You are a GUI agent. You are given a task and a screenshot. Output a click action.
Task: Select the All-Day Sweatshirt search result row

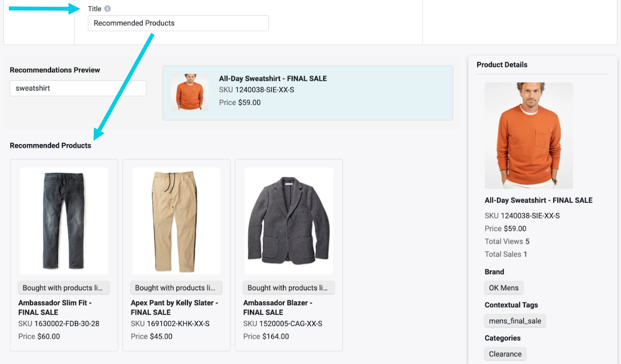(308, 93)
